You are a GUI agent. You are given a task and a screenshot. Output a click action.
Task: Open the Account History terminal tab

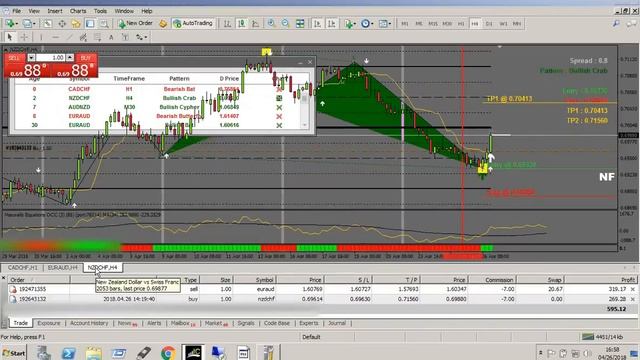point(89,323)
